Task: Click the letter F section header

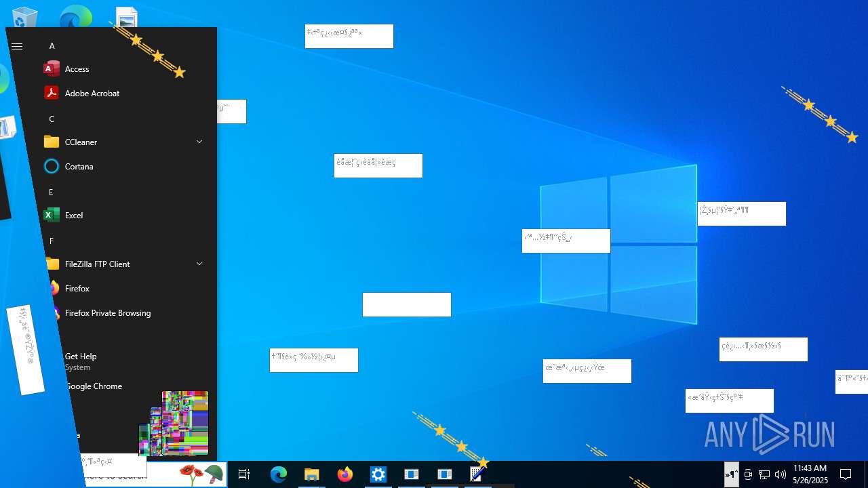Action: point(51,241)
